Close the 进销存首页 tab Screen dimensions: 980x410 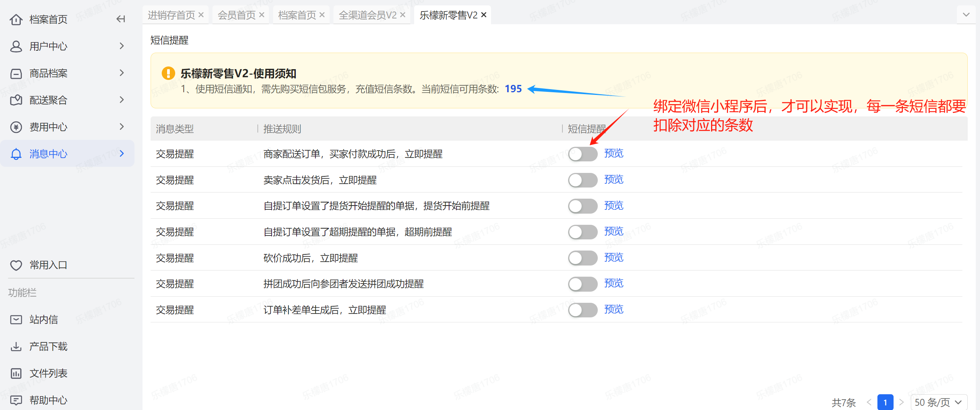point(201,15)
